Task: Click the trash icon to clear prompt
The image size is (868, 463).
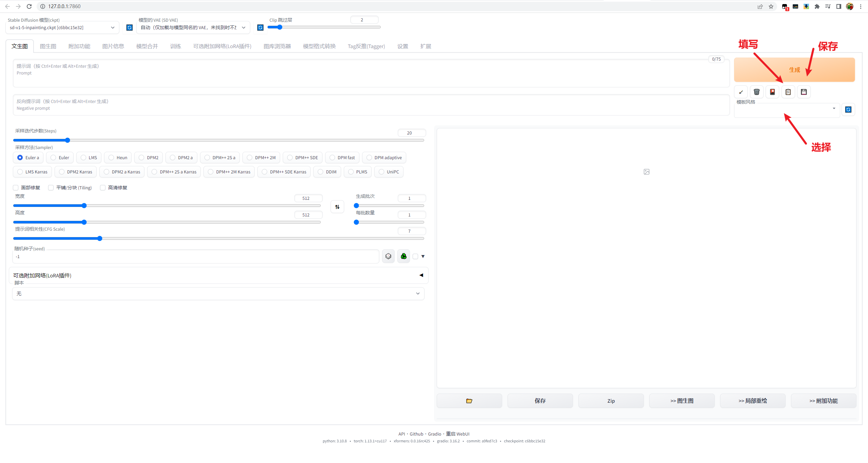Action: 756,92
